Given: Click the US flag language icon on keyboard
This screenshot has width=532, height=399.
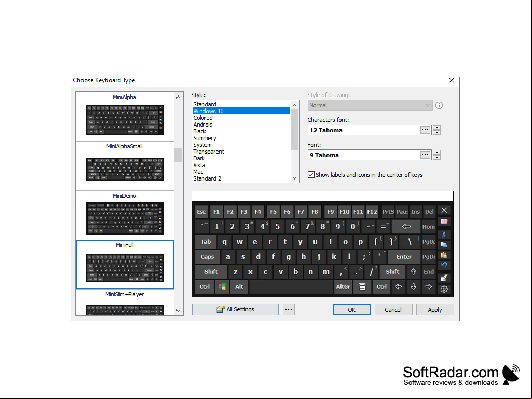Looking at the screenshot, I should tap(444, 222).
